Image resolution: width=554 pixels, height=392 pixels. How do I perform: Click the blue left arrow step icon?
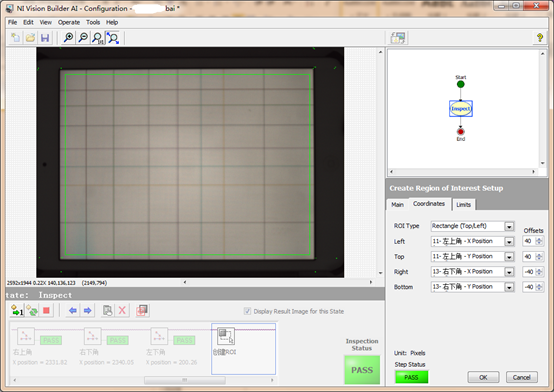click(73, 311)
